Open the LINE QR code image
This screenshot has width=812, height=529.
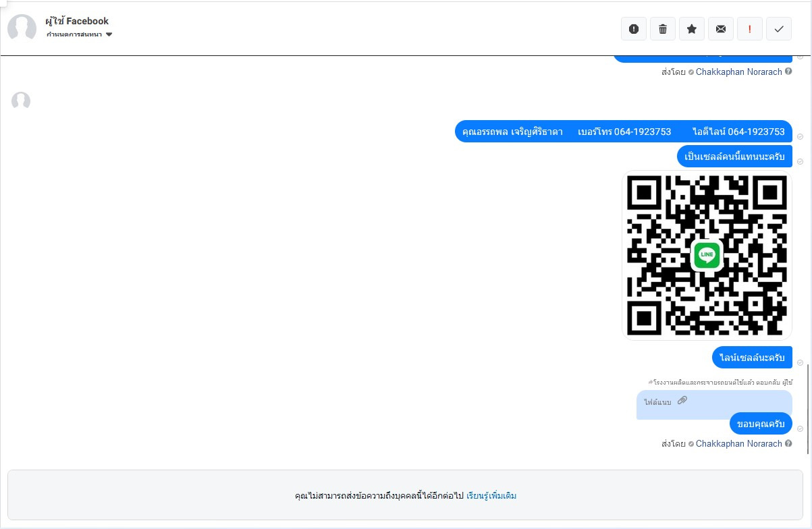707,255
